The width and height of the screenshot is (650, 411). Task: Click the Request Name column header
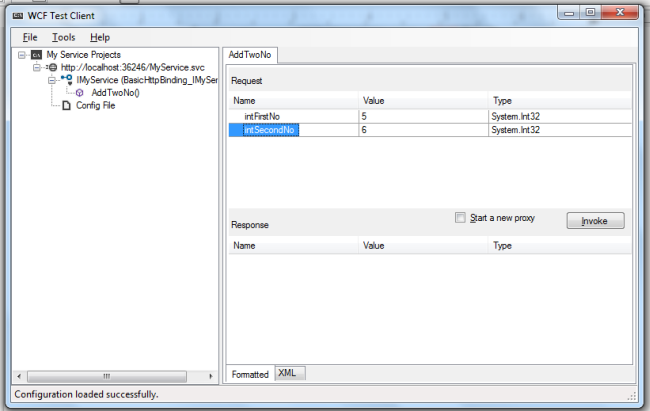point(293,101)
